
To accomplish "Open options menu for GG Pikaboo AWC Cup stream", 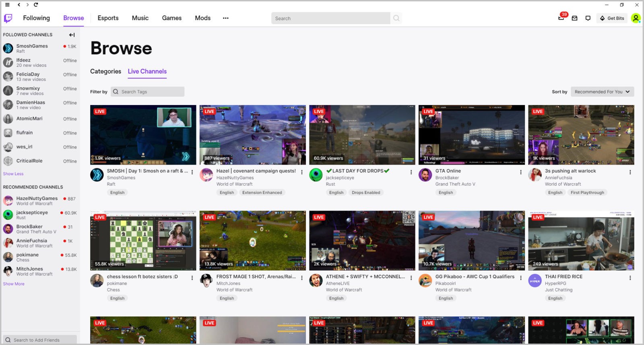I will [520, 278].
